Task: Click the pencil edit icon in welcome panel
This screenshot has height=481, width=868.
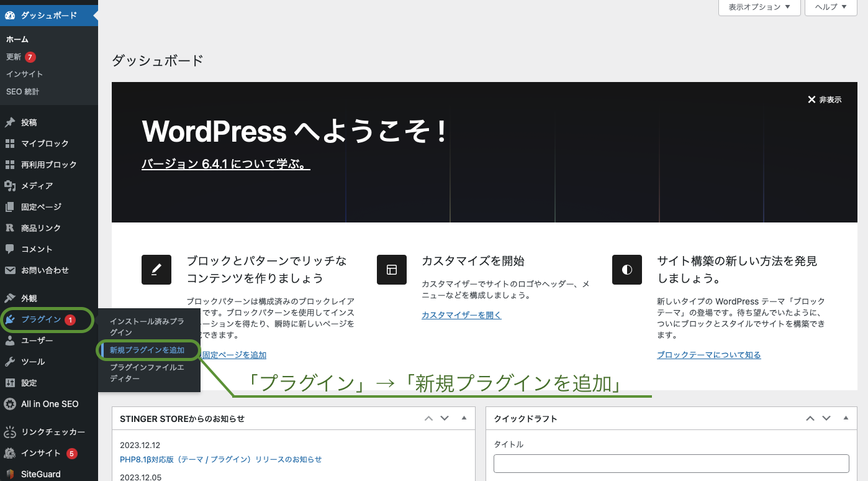Action: (x=156, y=270)
